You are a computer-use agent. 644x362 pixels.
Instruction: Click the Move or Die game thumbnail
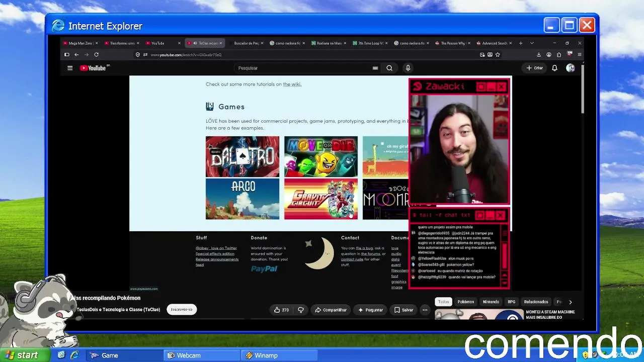[321, 157]
